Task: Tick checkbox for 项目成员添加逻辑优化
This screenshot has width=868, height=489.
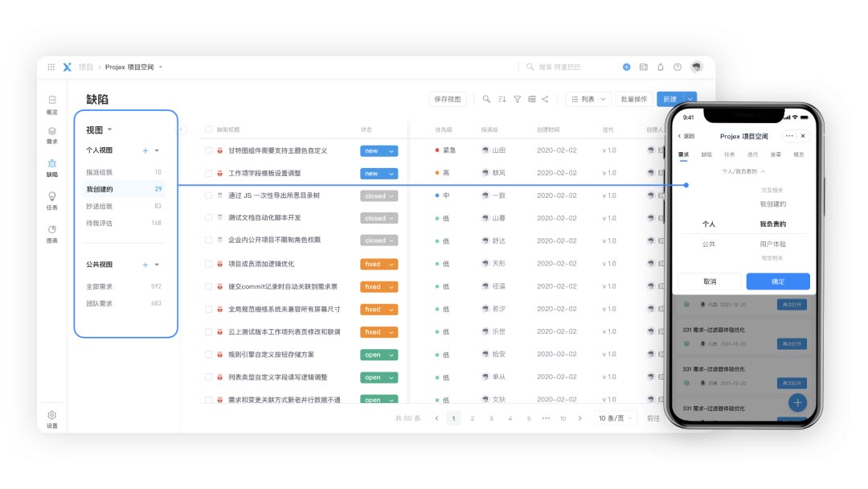Action: (x=208, y=264)
